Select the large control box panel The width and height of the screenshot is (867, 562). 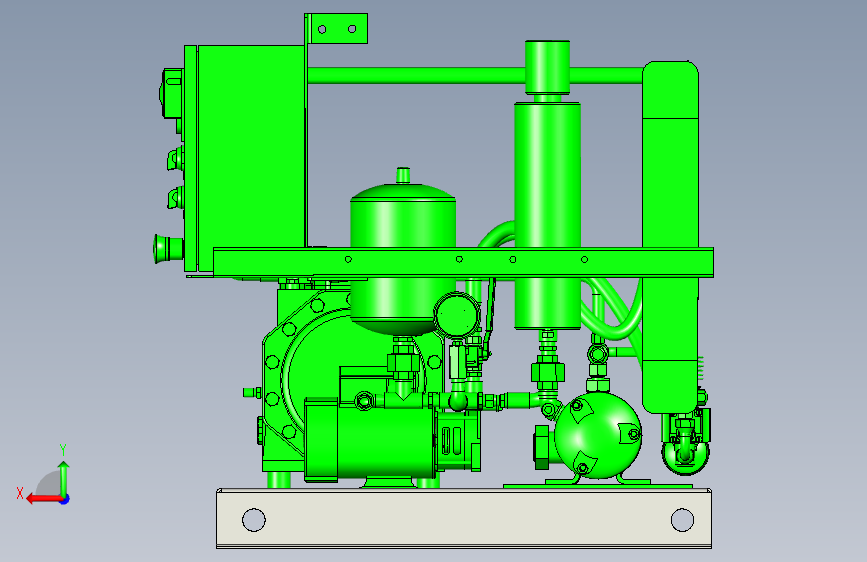click(x=250, y=158)
